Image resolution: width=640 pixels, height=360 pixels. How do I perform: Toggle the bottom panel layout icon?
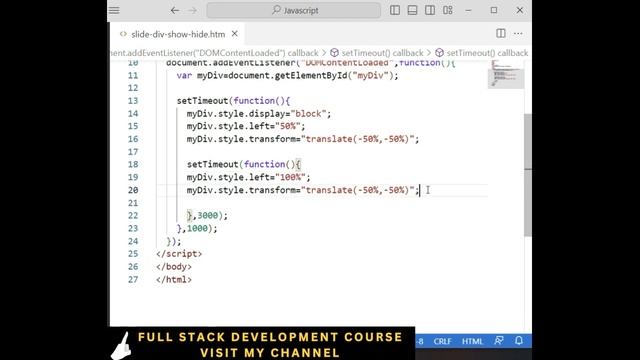[412, 10]
